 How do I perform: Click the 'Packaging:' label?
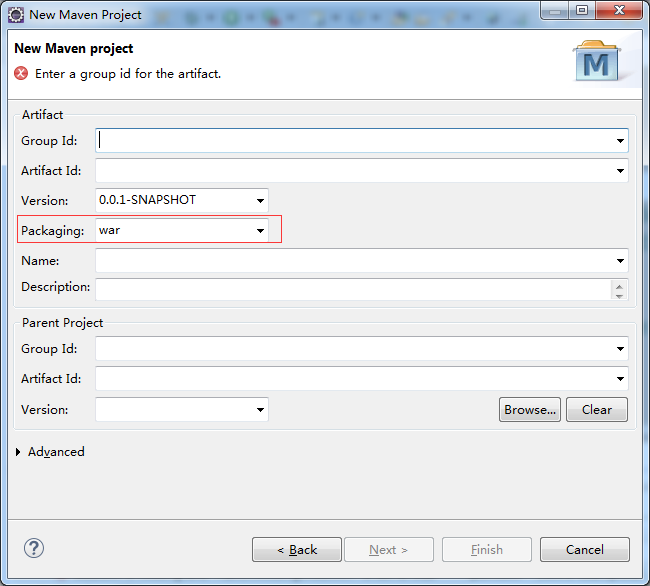pos(53,231)
